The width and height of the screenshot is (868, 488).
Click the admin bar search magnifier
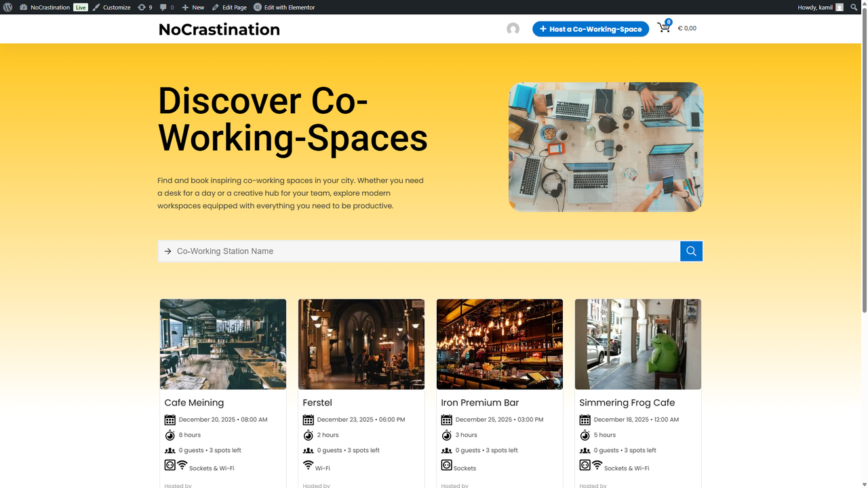click(854, 7)
